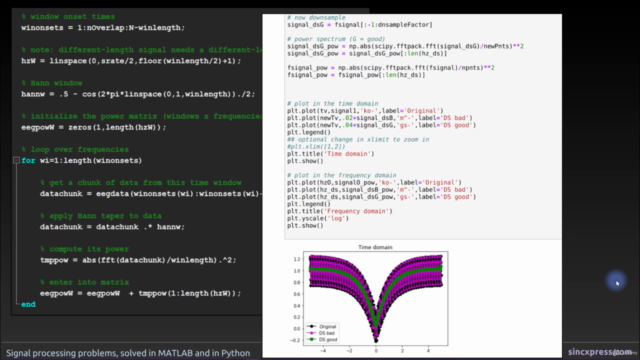The height and width of the screenshot is (360, 640).
Task: Click the 'plt.plot(tv,signal1' line
Action: click(365, 111)
